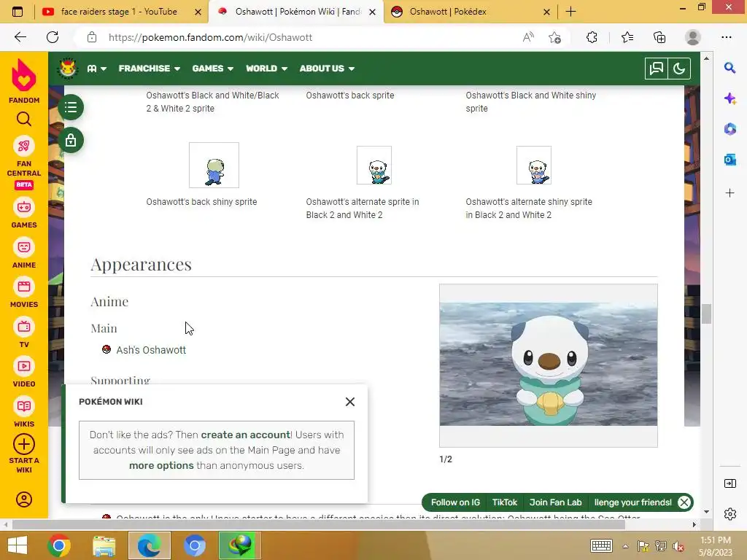Viewport: 747px width, 560px height.
Task: Open a new browser tab
Action: point(570,12)
